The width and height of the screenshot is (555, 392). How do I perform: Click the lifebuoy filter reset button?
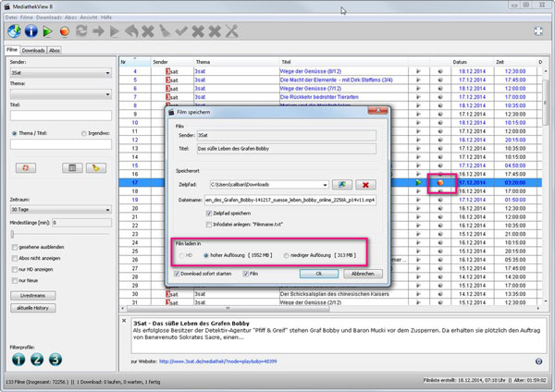(x=26, y=167)
